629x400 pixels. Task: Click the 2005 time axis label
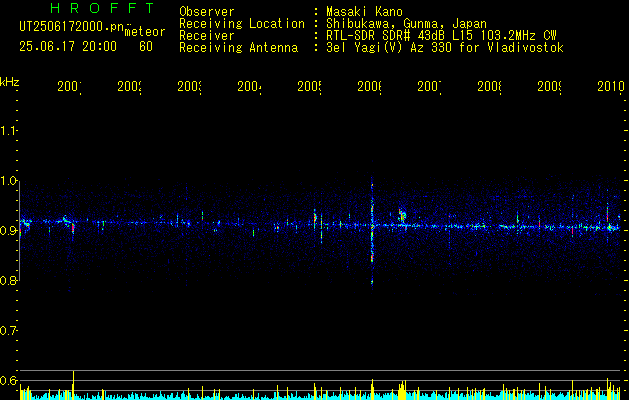click(310, 87)
